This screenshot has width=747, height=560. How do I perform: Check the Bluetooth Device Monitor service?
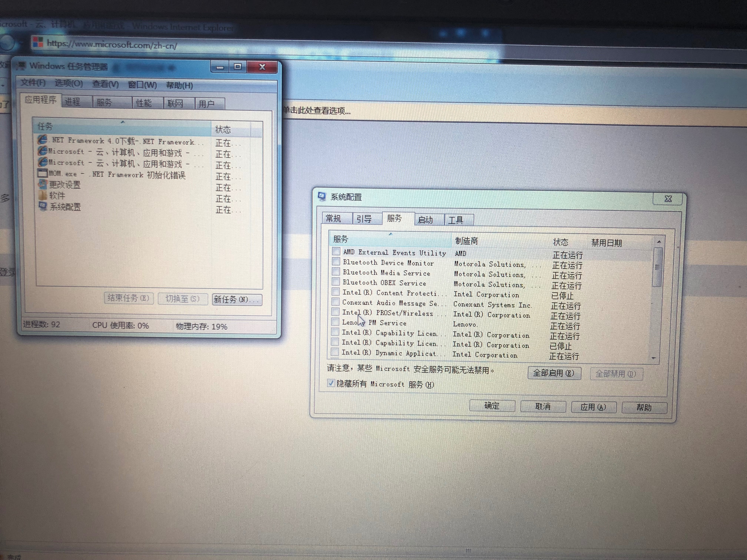tap(336, 261)
